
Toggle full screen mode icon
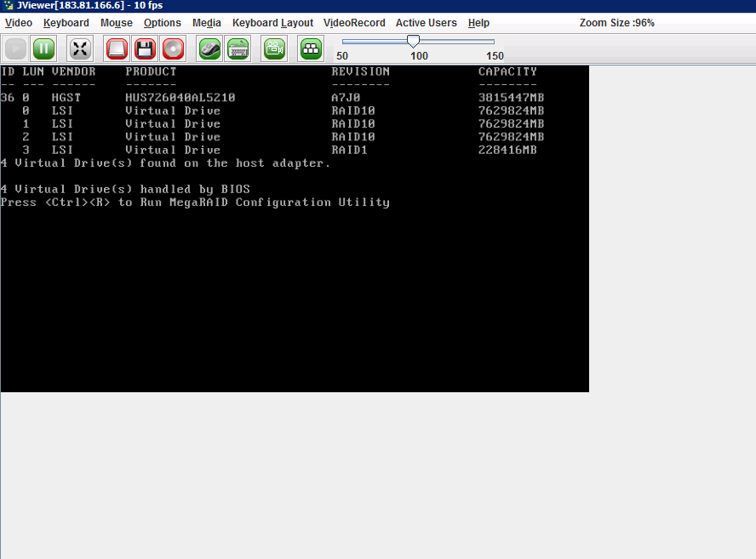[80, 49]
